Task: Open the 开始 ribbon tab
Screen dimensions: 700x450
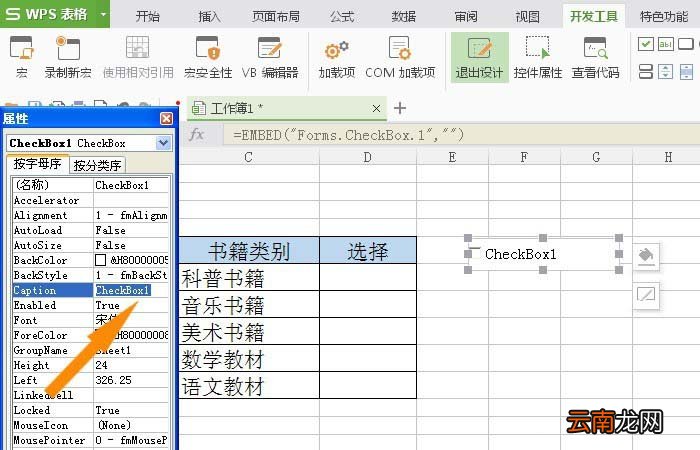Action: (x=147, y=17)
